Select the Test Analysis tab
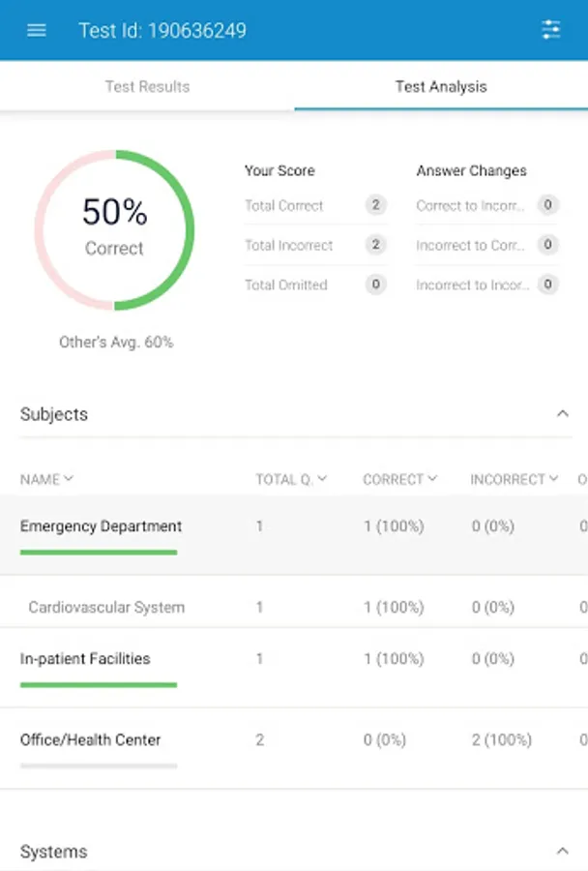The height and width of the screenshot is (871, 588). click(441, 86)
